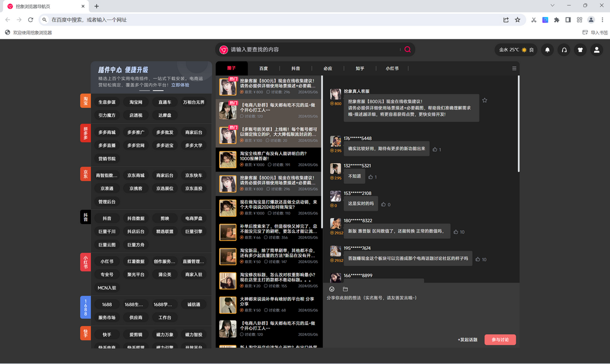
Task: Open the reading sidebar panel icon
Action: point(568,19)
